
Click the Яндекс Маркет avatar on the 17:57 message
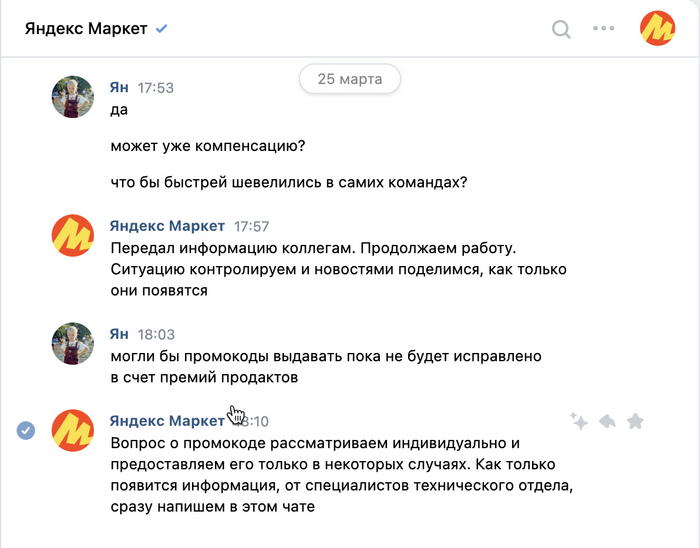(72, 235)
